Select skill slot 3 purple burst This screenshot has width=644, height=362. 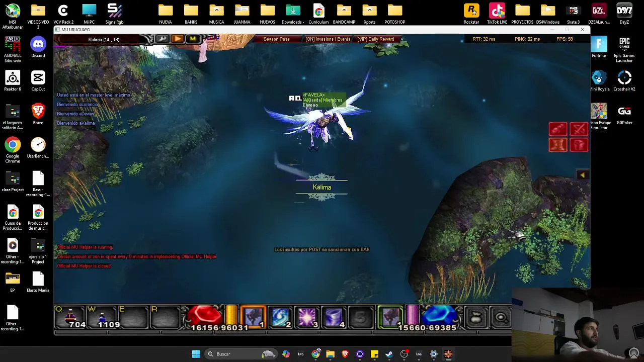307,317
